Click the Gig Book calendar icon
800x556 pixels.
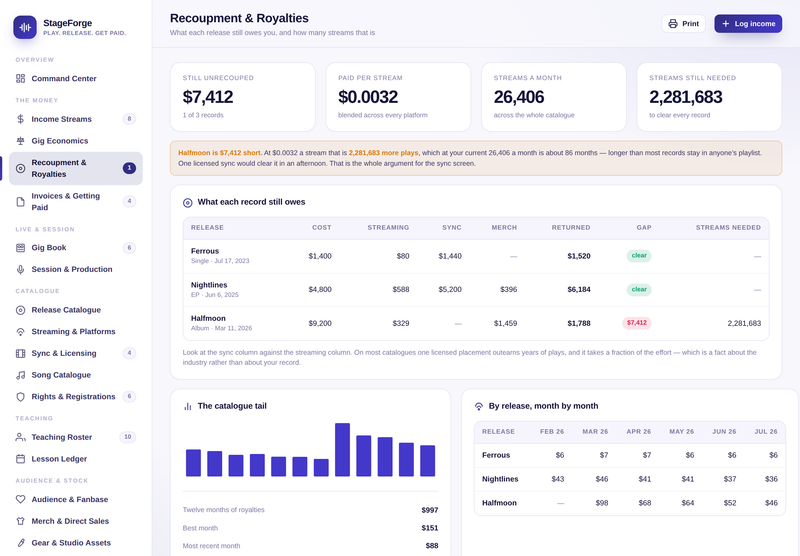pos(20,248)
